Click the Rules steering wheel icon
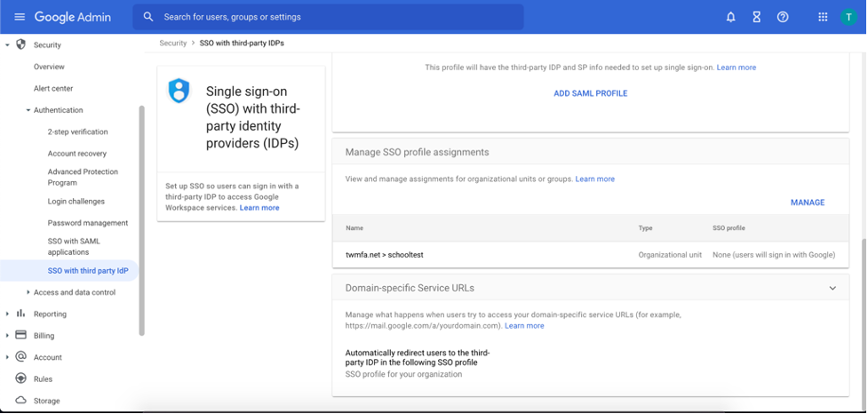The height and width of the screenshot is (414, 868). (x=21, y=378)
